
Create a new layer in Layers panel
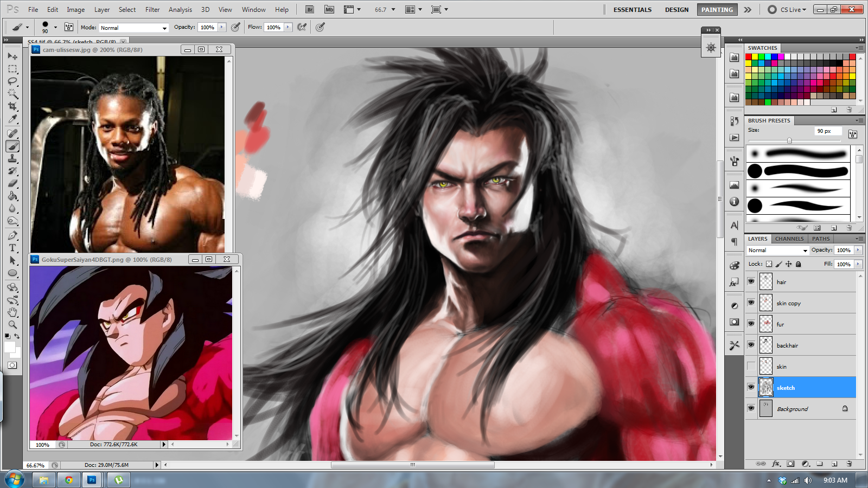[834, 464]
